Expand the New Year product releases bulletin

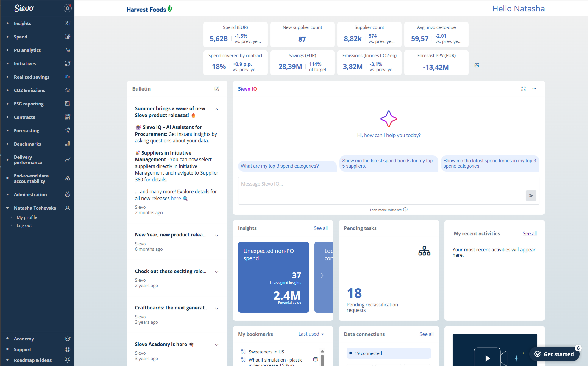point(217,235)
